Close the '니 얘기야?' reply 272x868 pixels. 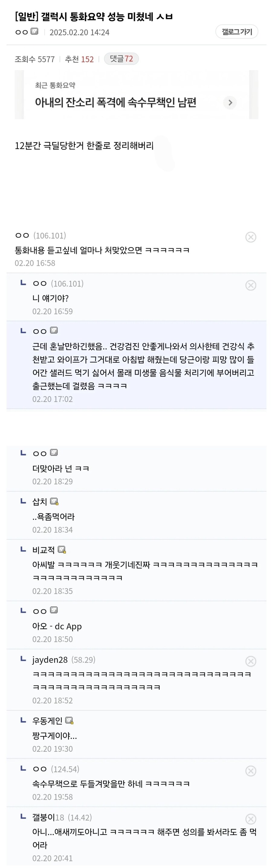click(250, 285)
